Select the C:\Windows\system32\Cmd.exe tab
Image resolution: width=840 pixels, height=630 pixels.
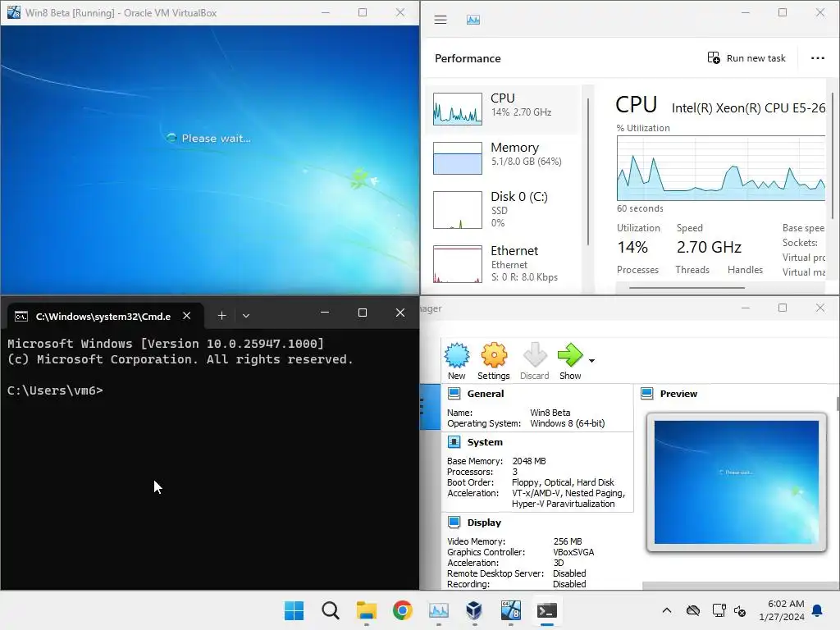coord(106,316)
